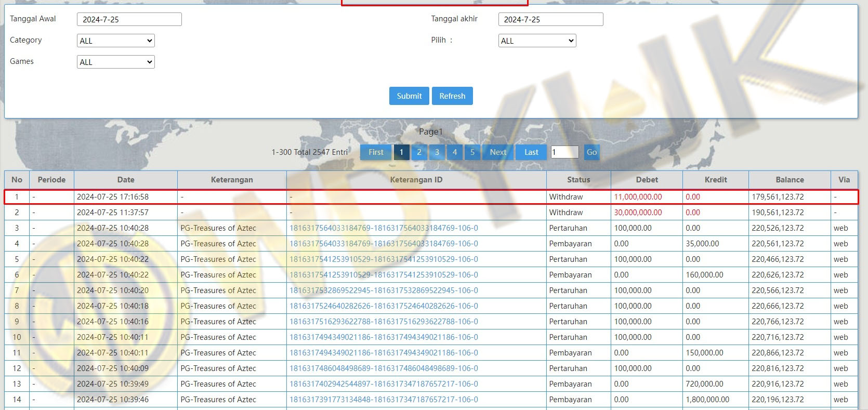Click the Go button
Image resolution: width=868 pixels, height=410 pixels.
coord(591,152)
